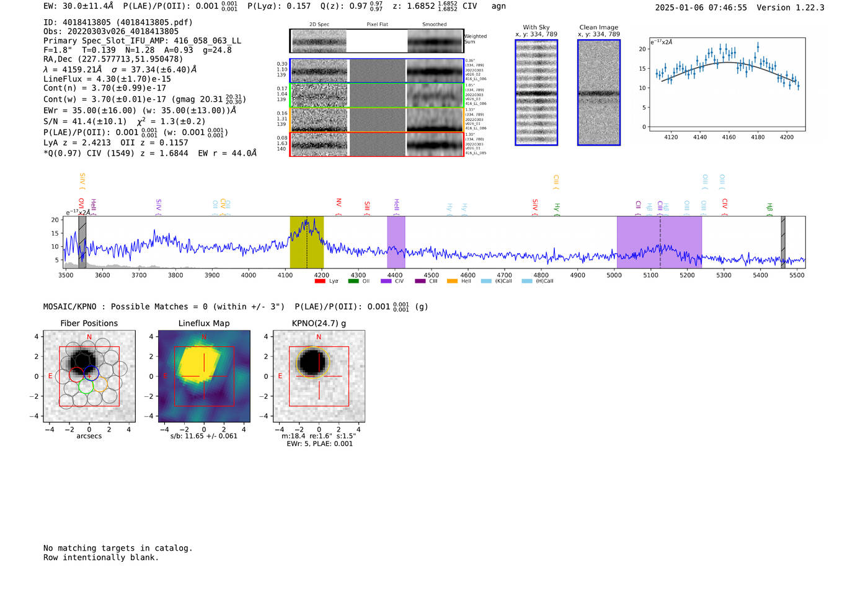
Task: Click the green-bordered fiber spectrum row
Action: pyautogui.click(x=377, y=95)
